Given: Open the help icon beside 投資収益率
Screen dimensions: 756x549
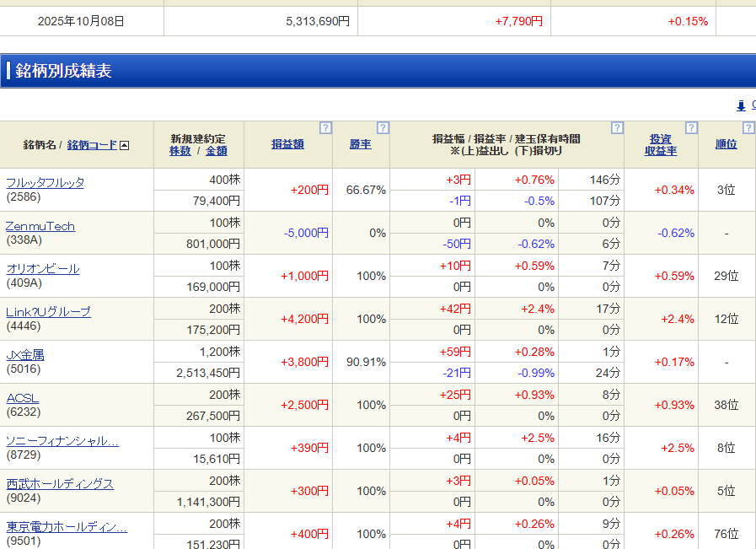Looking at the screenshot, I should click(x=691, y=128).
